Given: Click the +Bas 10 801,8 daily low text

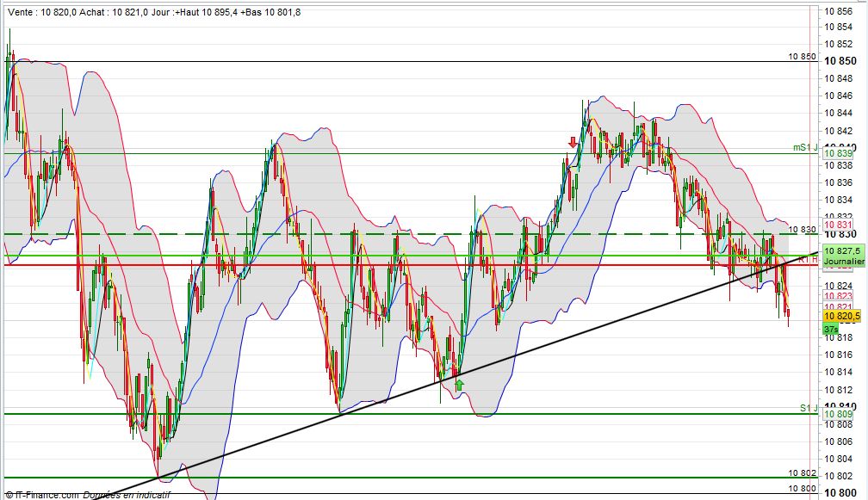Looking at the screenshot, I should point(270,12).
